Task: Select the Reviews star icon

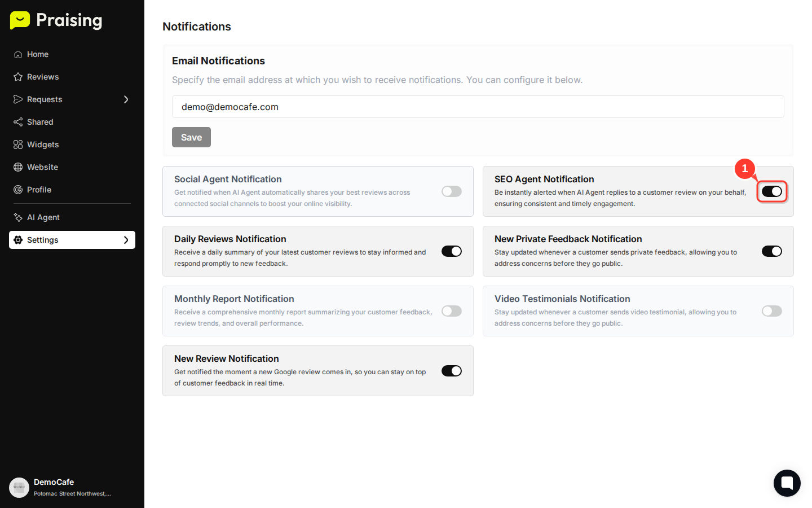Action: [x=17, y=77]
